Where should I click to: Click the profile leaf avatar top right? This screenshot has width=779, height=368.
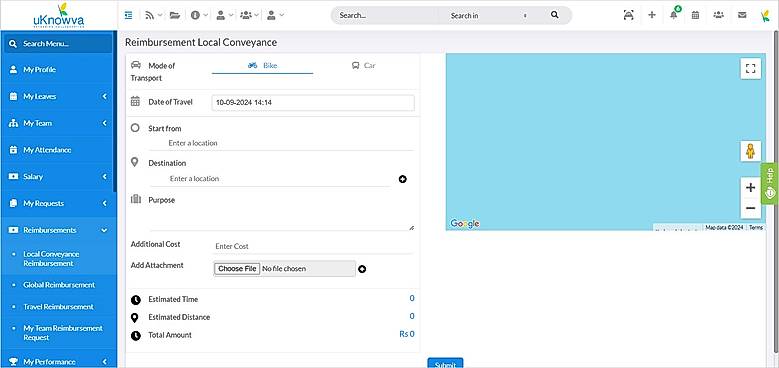click(765, 15)
